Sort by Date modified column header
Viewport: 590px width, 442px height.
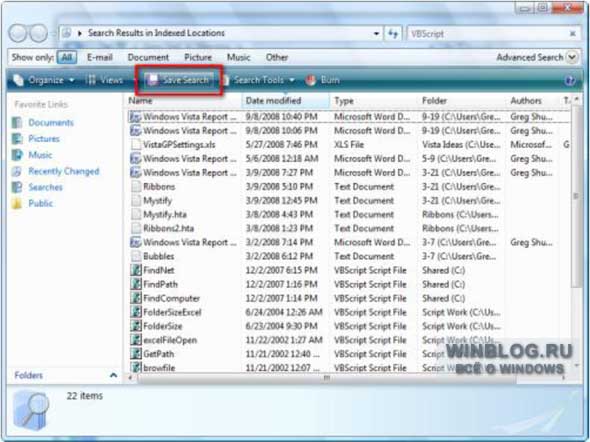285,101
